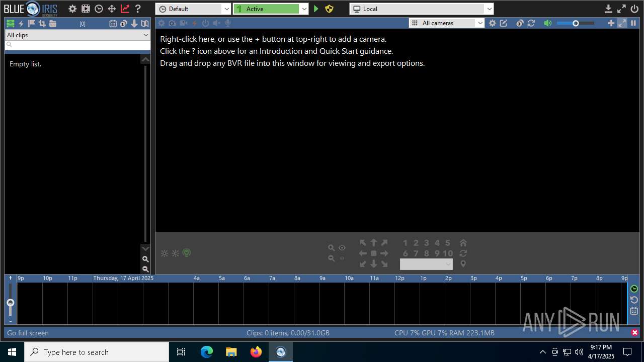This screenshot has height=362, width=644.
Task: Open the All cameras group dropdown
Action: click(x=447, y=23)
